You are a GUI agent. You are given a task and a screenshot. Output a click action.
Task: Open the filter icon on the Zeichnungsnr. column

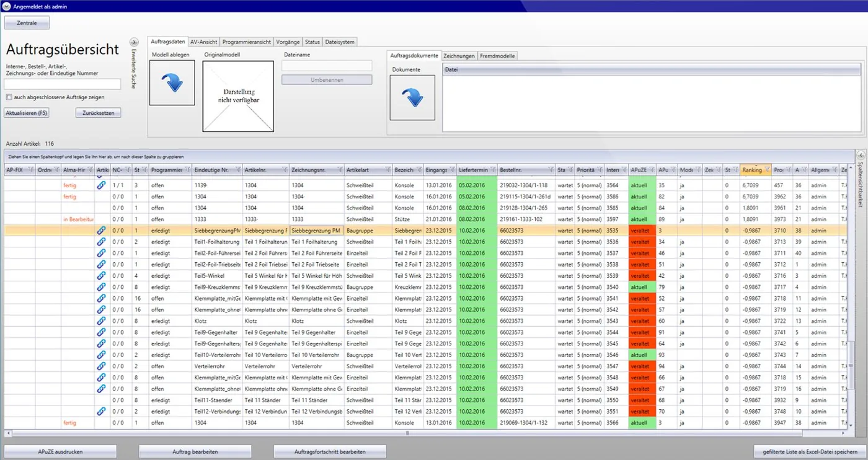[340, 170]
